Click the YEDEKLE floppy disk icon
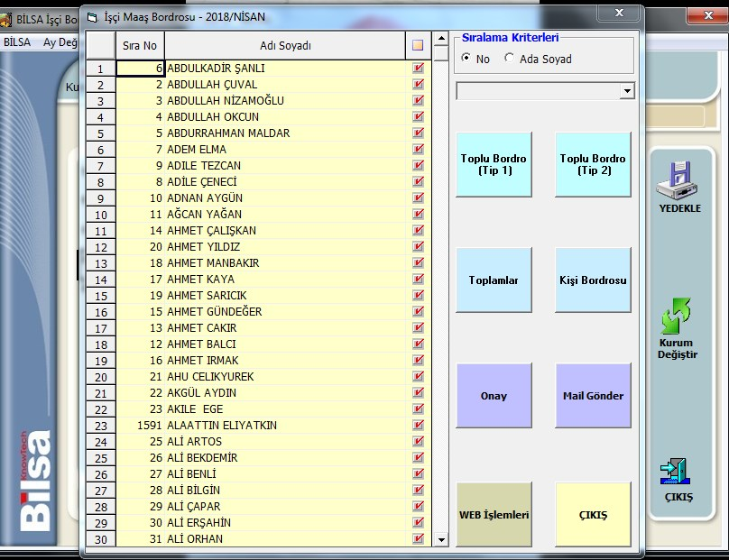729x560 pixels. pos(679,179)
